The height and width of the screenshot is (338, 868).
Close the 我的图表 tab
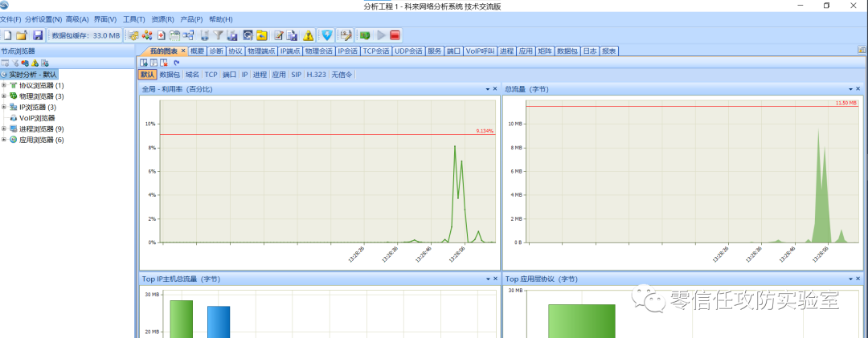183,51
